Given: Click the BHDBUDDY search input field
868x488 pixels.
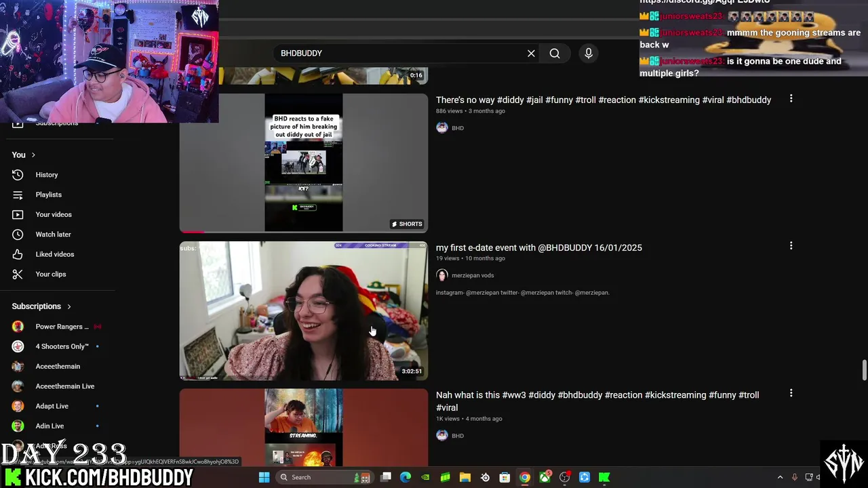Looking at the screenshot, I should click(400, 53).
